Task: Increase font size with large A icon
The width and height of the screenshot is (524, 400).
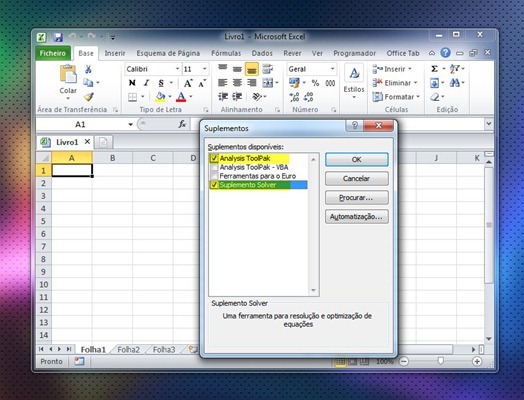Action: [x=188, y=83]
